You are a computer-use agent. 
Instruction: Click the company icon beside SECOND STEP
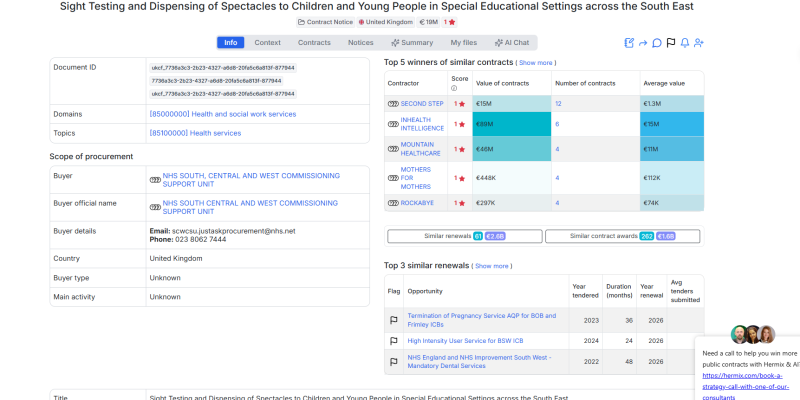393,104
